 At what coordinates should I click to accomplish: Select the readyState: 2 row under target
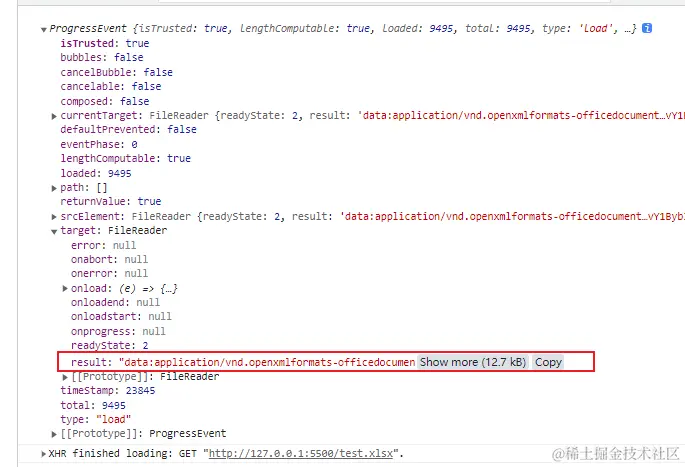(109, 346)
